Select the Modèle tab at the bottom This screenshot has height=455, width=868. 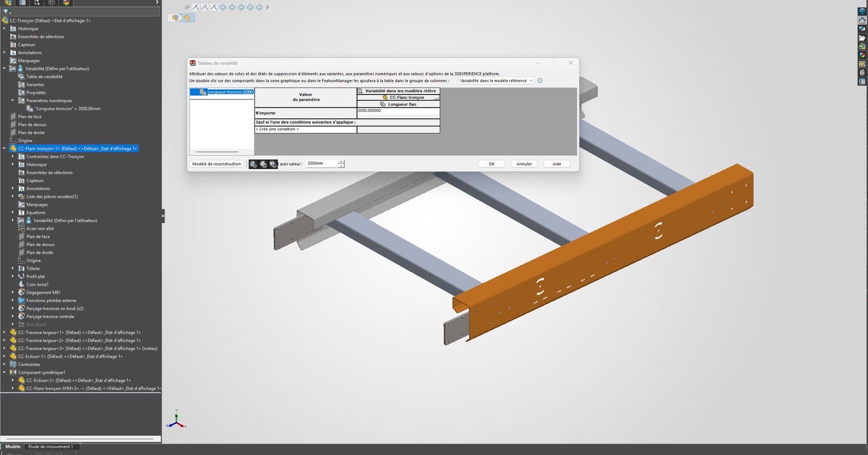(x=12, y=447)
